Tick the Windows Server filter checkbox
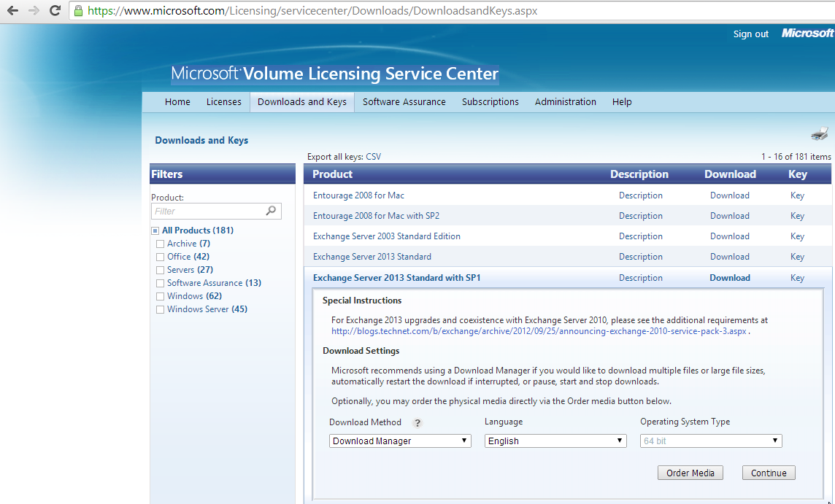The width and height of the screenshot is (835, 504). 160,310
